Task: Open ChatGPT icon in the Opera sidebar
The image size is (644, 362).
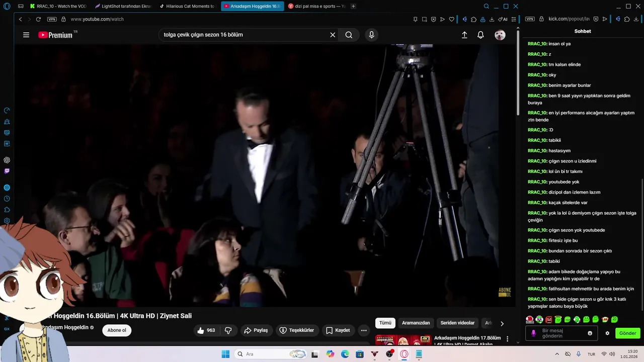Action: tap(7, 160)
